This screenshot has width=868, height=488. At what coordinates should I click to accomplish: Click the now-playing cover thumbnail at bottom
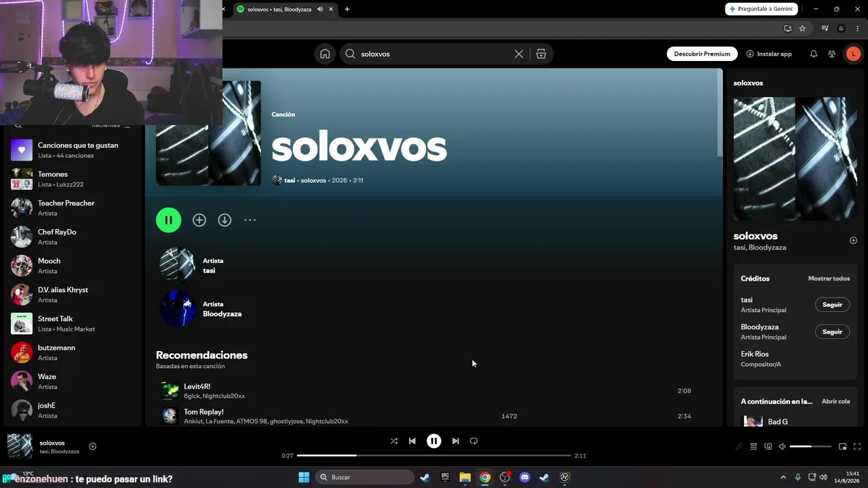tap(20, 447)
